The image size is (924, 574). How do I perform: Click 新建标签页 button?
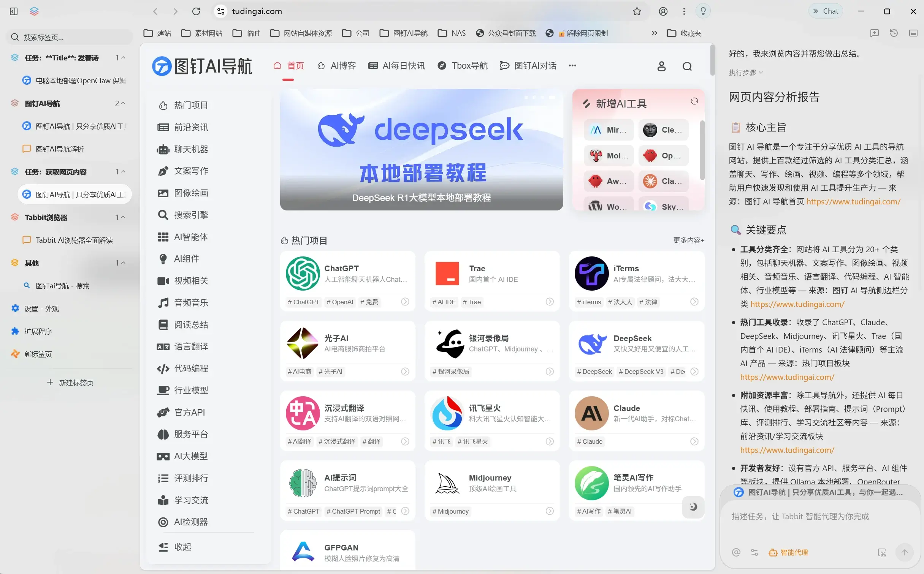click(70, 383)
